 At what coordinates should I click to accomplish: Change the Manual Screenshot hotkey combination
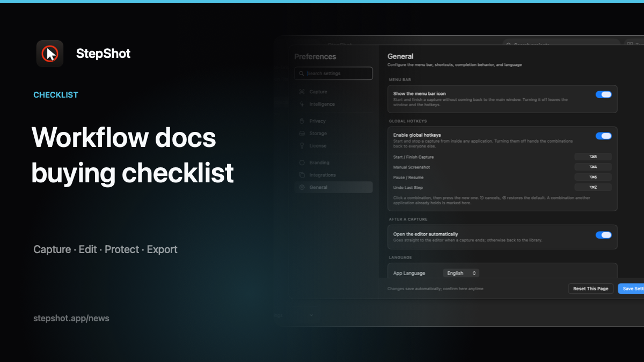[x=593, y=167]
